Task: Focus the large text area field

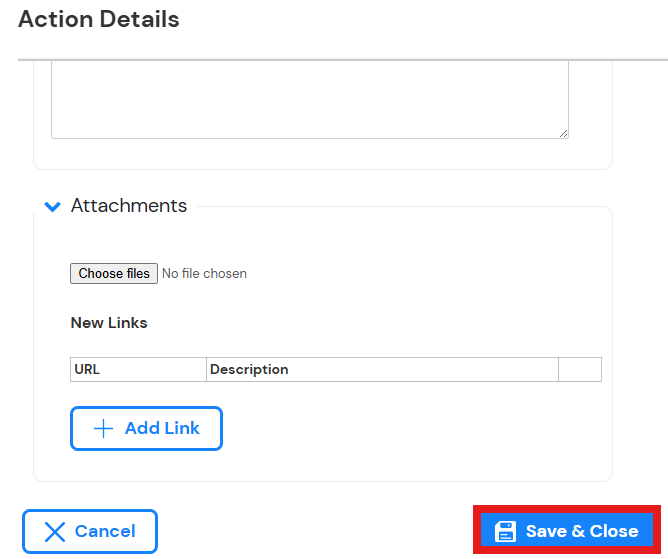Action: (x=310, y=100)
